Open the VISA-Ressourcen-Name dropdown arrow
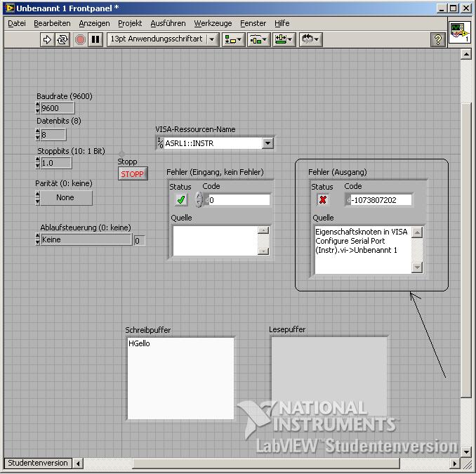 click(267, 143)
